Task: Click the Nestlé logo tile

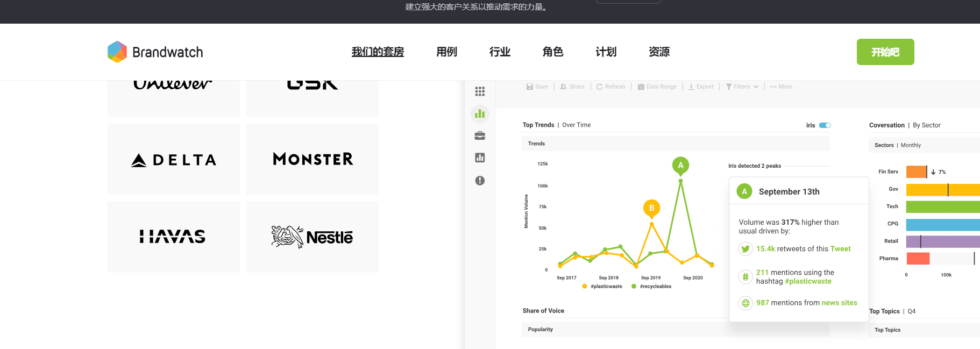Action: [x=313, y=237]
